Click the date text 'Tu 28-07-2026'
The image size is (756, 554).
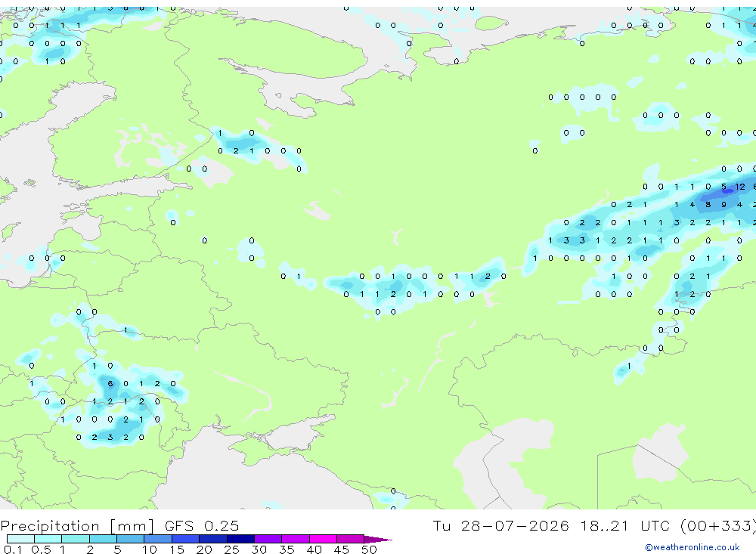point(500,525)
